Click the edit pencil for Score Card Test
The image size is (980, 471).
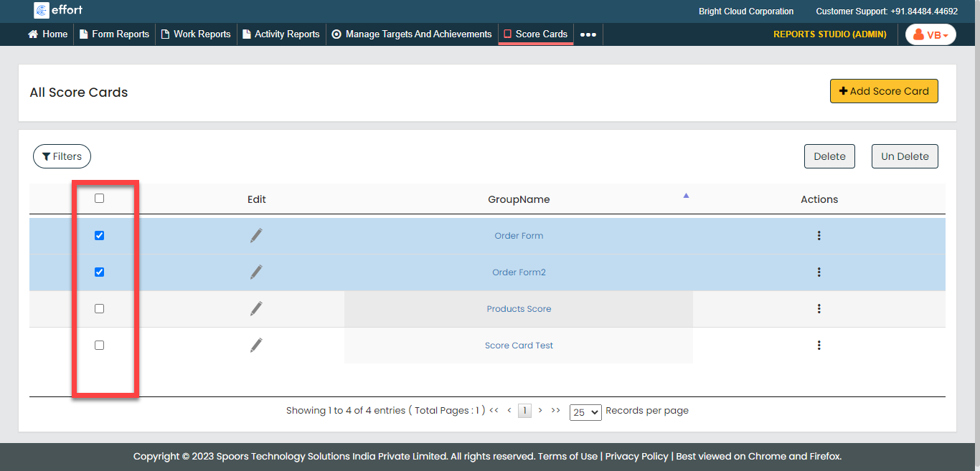[256, 346]
